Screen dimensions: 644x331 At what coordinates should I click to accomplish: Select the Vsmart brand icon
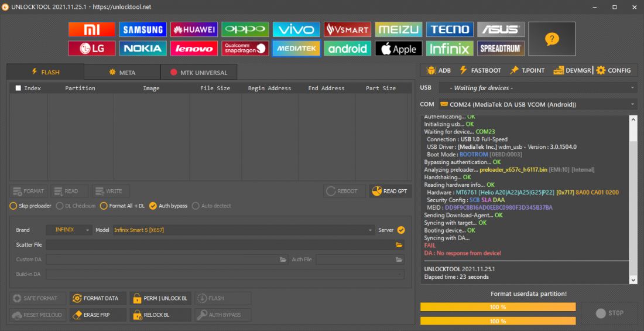347,29
